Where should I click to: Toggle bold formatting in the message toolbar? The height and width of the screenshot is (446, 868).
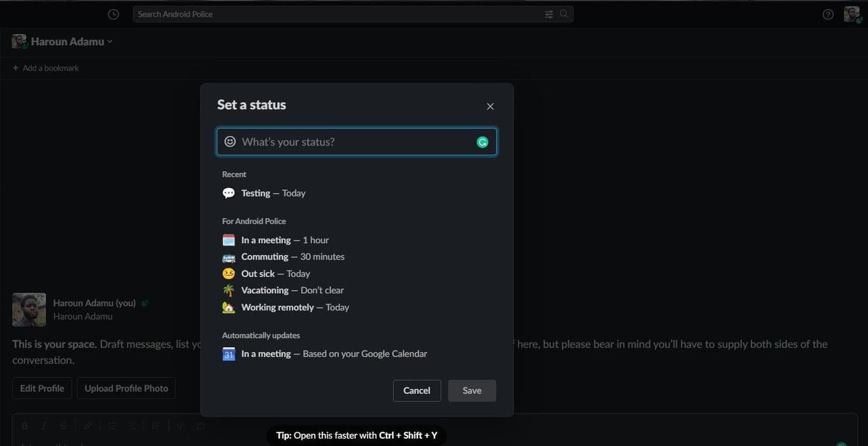tap(24, 425)
